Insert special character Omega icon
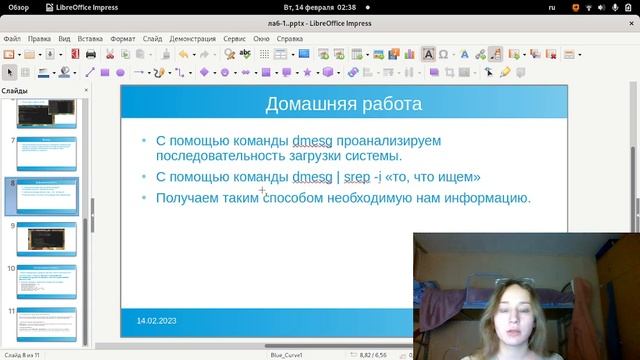 (x=444, y=54)
